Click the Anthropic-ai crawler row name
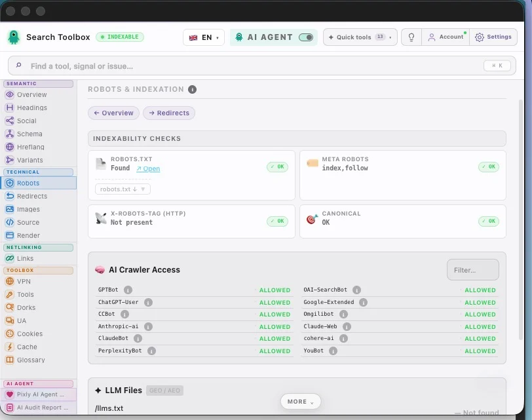This screenshot has width=532, height=420. [x=118, y=326]
